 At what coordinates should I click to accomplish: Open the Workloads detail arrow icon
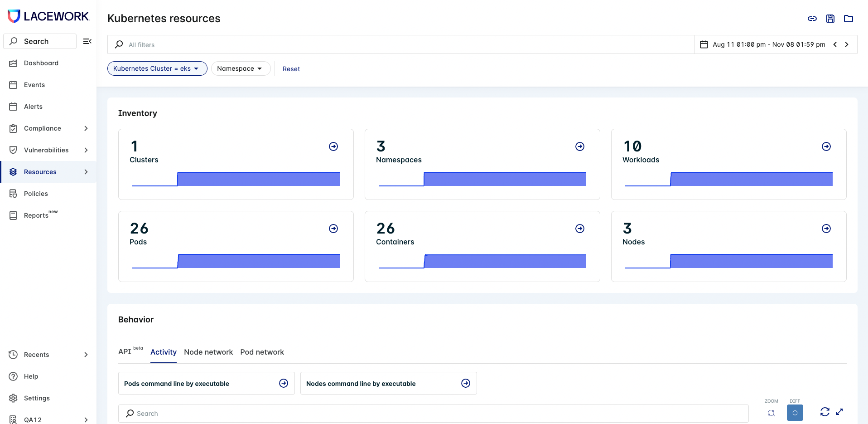coord(826,146)
